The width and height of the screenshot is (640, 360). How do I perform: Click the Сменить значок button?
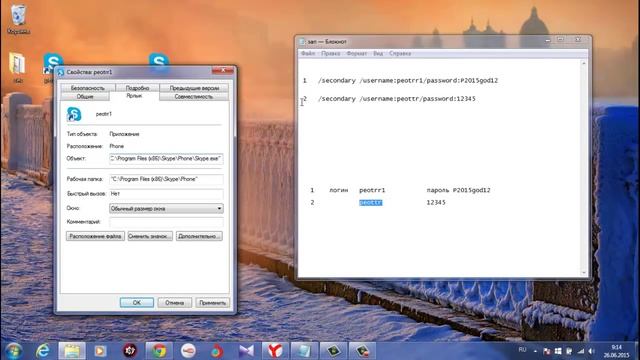click(150, 236)
